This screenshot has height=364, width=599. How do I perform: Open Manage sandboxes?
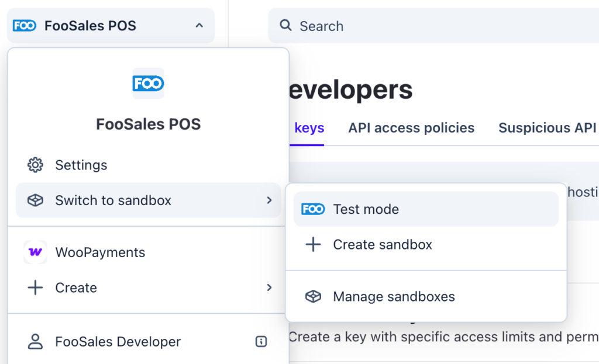pos(426,296)
